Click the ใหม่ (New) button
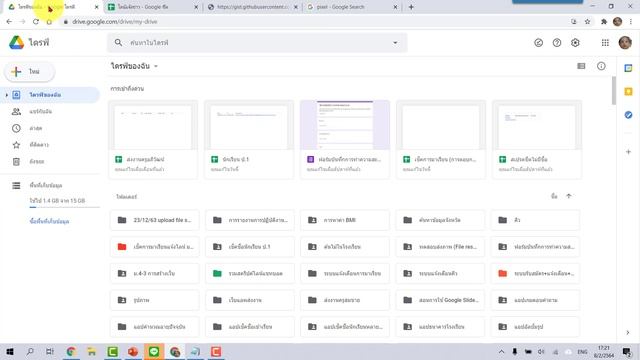The height and width of the screenshot is (360, 640). (30, 72)
